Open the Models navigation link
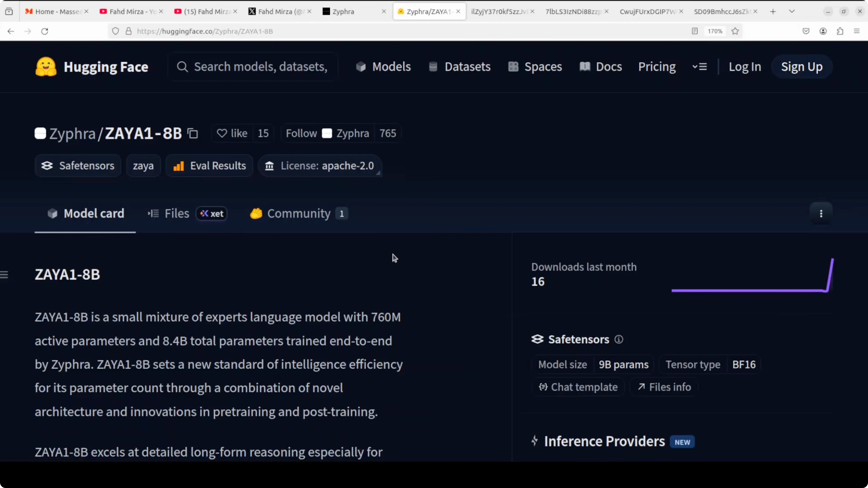The width and height of the screenshot is (868, 488). point(384,67)
